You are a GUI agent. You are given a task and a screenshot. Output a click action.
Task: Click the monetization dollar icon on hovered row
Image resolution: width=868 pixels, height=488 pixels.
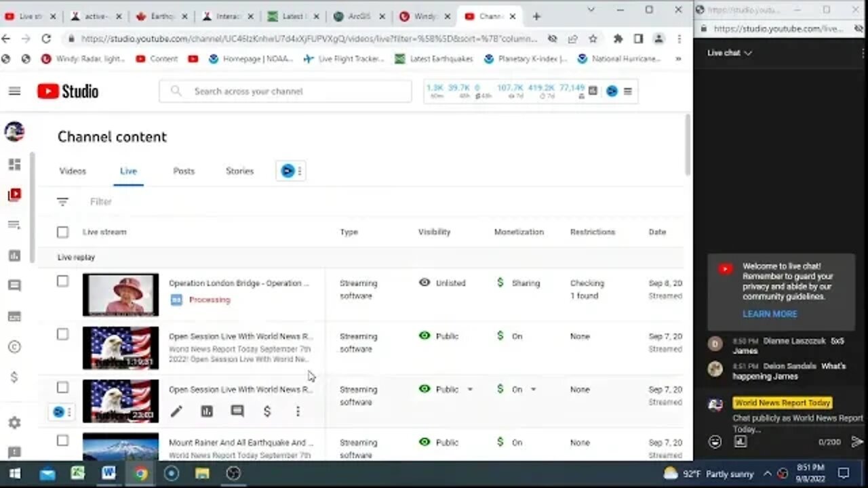(267, 411)
